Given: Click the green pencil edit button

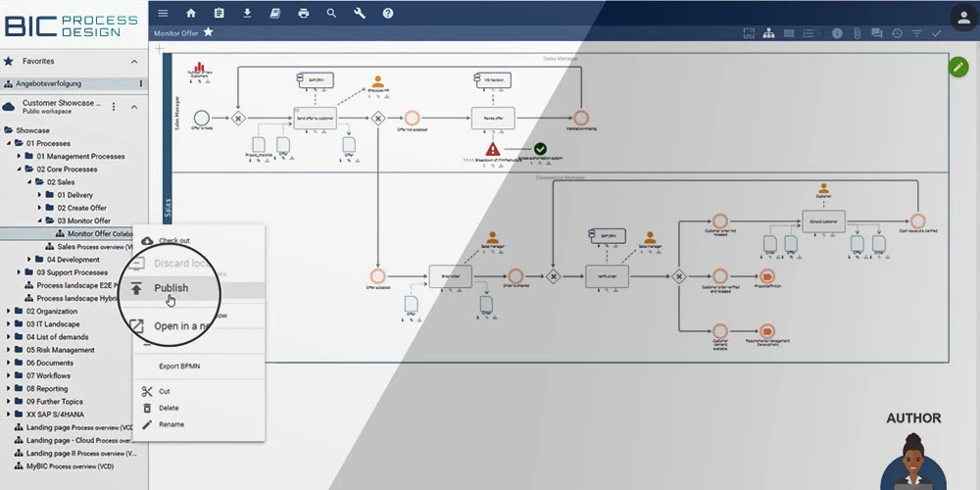Looking at the screenshot, I should click(x=958, y=67).
